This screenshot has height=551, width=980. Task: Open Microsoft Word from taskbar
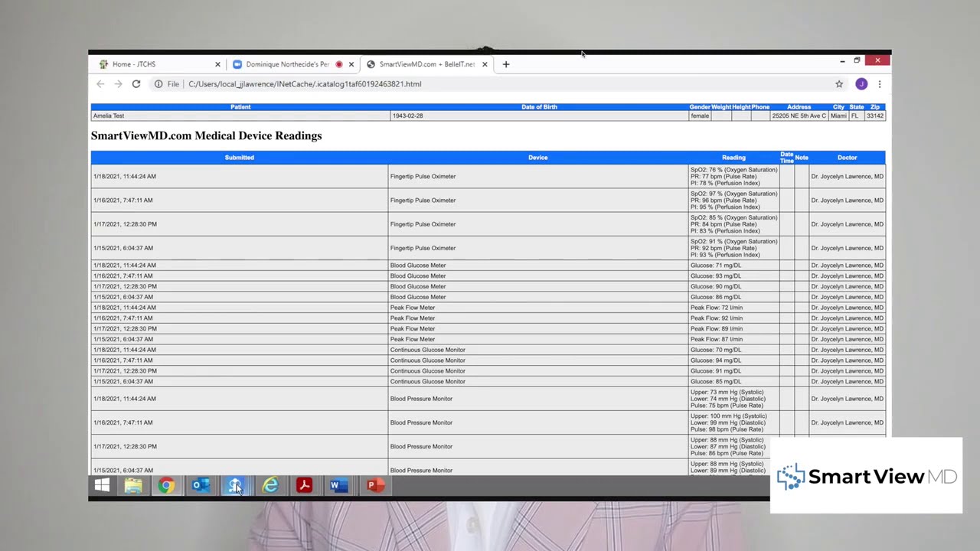[x=338, y=485]
